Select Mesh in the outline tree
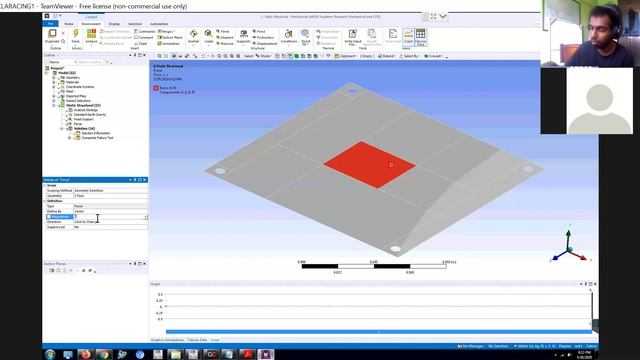640x360 pixels. [x=70, y=91]
